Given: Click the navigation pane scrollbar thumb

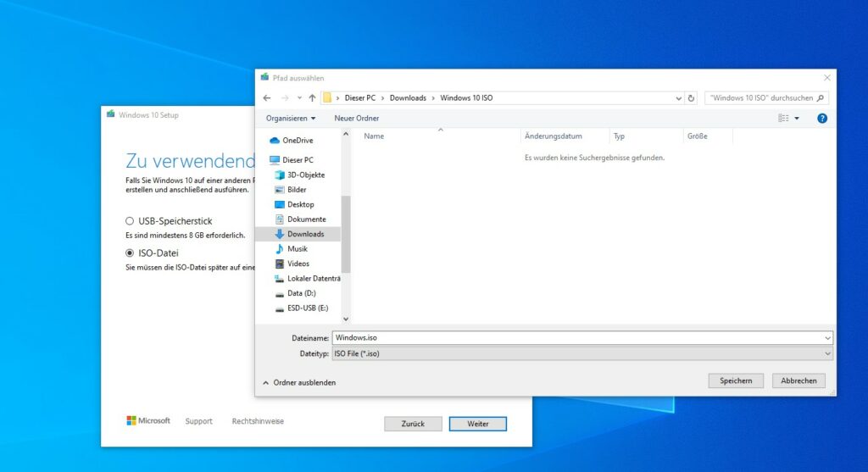Looking at the screenshot, I should (x=346, y=234).
